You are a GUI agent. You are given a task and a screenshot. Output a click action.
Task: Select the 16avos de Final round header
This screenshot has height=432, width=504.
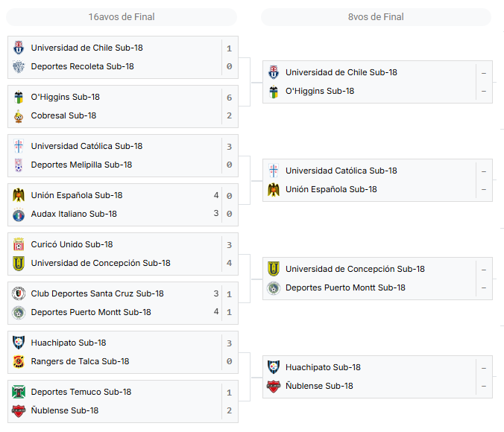coord(122,17)
